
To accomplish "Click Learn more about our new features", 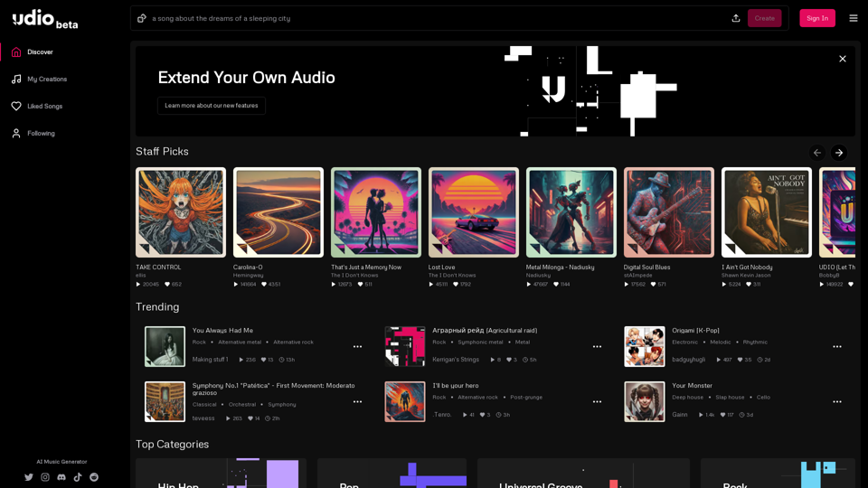I will click(x=211, y=106).
